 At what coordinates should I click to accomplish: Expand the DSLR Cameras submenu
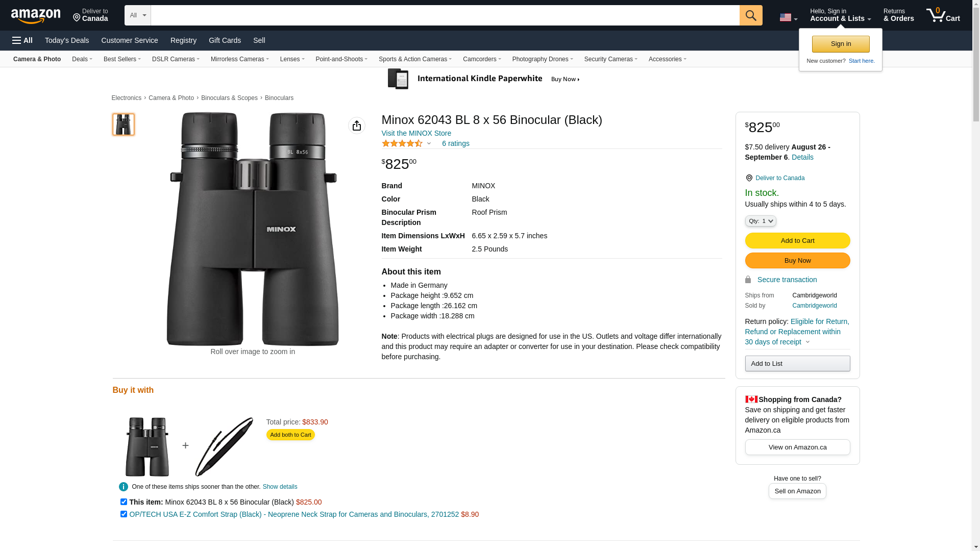click(x=176, y=59)
